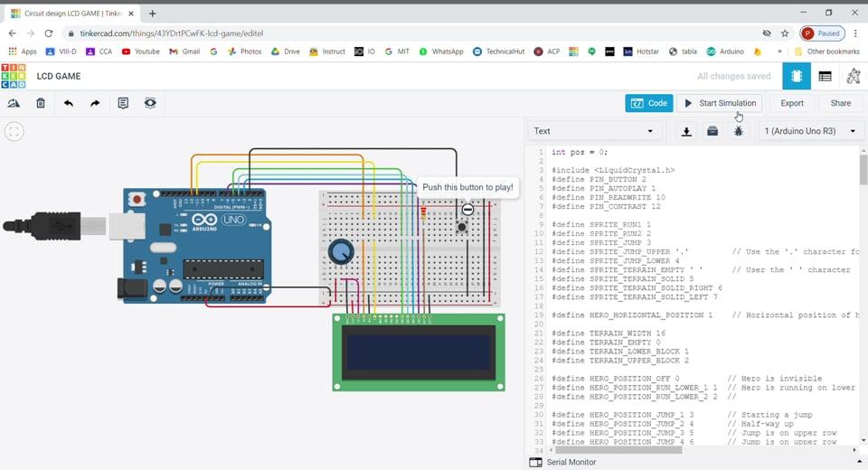Open the libraries icon in code panel

click(712, 132)
